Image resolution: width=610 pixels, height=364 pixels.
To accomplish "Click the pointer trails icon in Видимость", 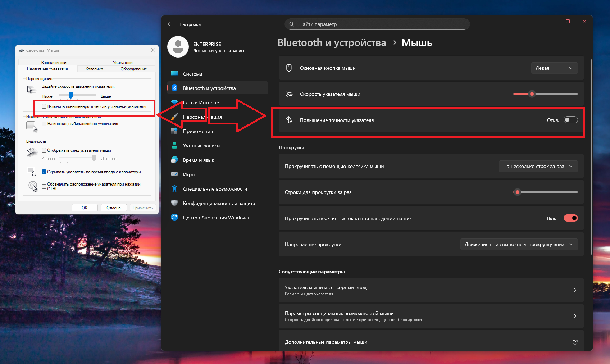I will click(32, 153).
